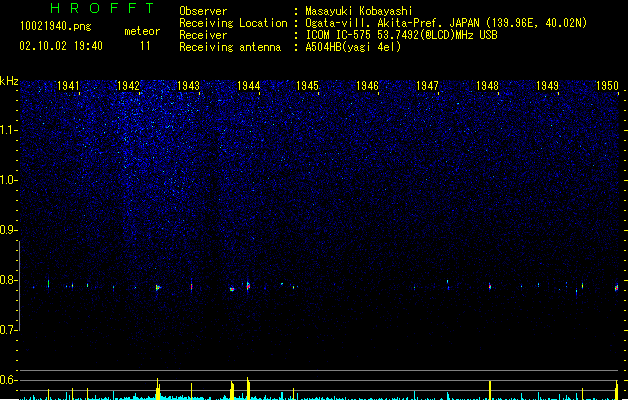
Task: Click the Receiver field label
Action: pyautogui.click(x=203, y=35)
